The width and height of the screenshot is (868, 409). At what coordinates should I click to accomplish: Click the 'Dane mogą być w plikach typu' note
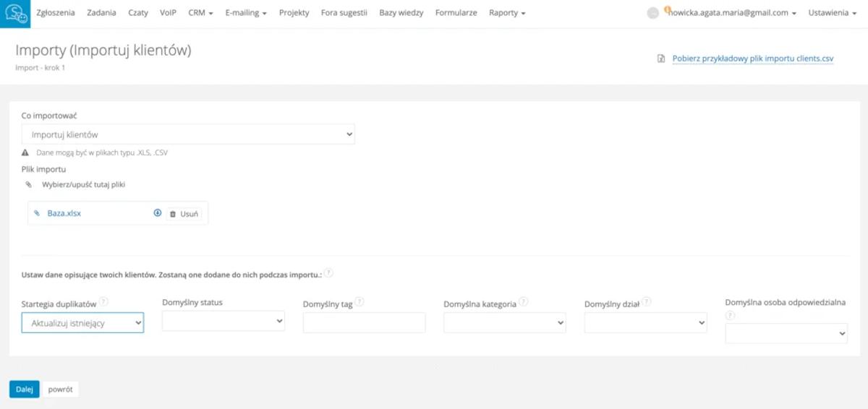click(x=102, y=153)
